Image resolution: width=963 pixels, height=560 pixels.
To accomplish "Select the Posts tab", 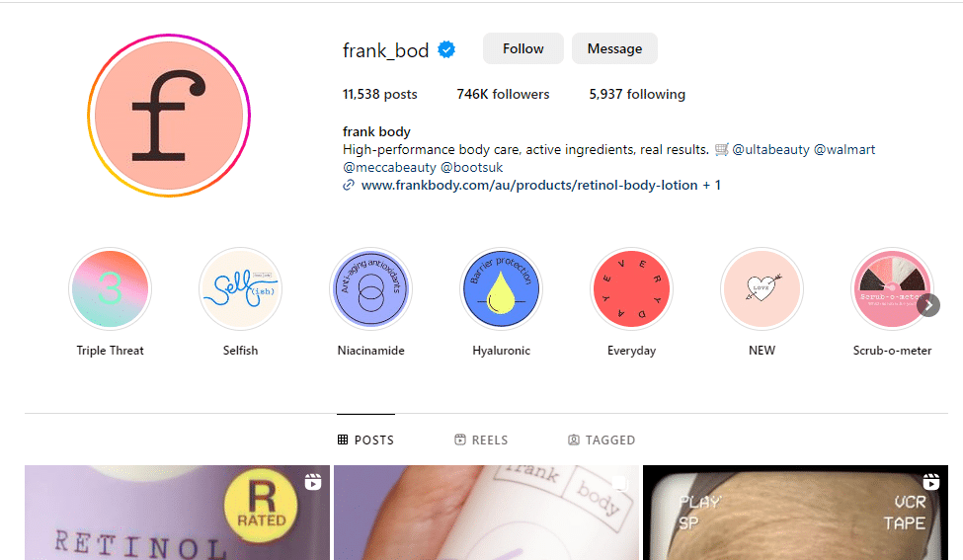I will click(365, 440).
